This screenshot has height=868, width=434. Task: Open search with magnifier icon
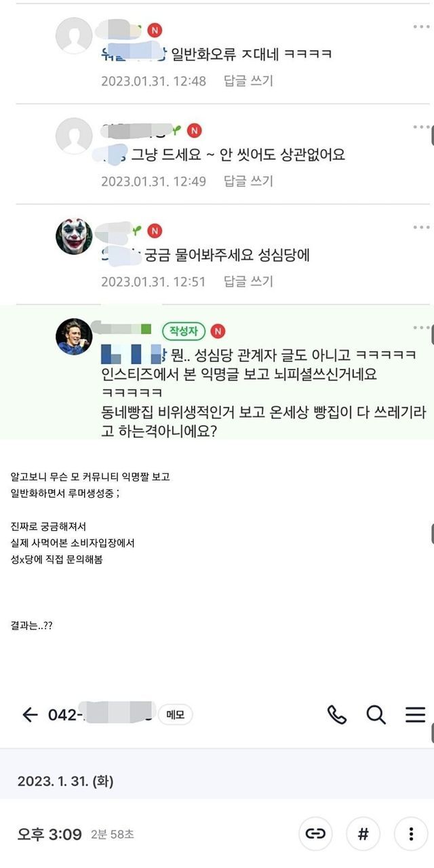376,714
